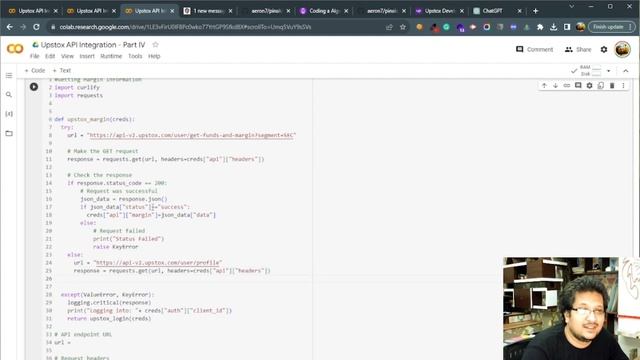This screenshot has width=640, height=360.
Task: Open the Insert menu
Action: click(x=87, y=56)
